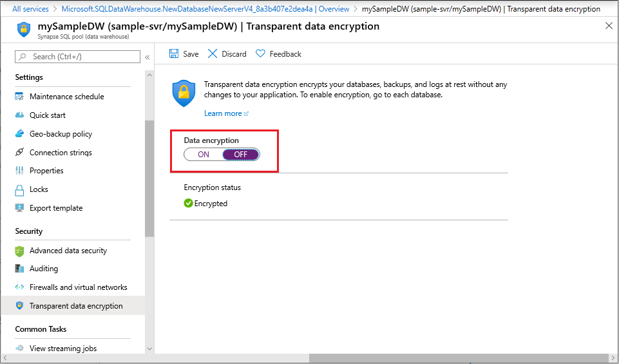The image size is (619, 364).
Task: Click the Save button label
Action: point(191,53)
